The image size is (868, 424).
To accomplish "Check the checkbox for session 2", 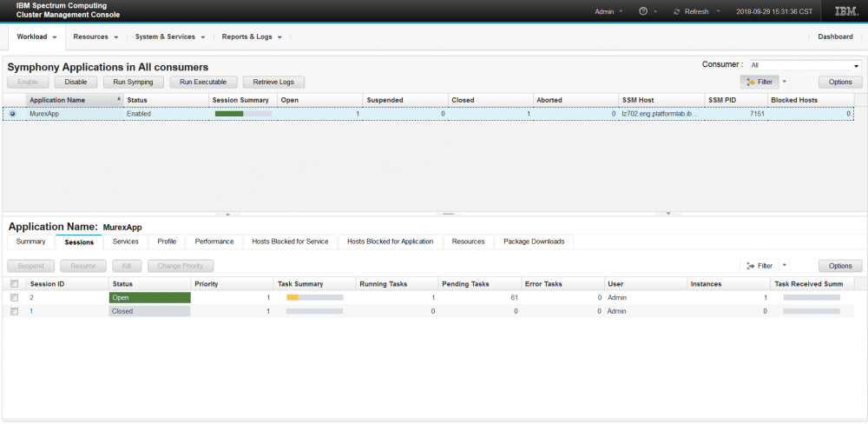I will pyautogui.click(x=14, y=297).
